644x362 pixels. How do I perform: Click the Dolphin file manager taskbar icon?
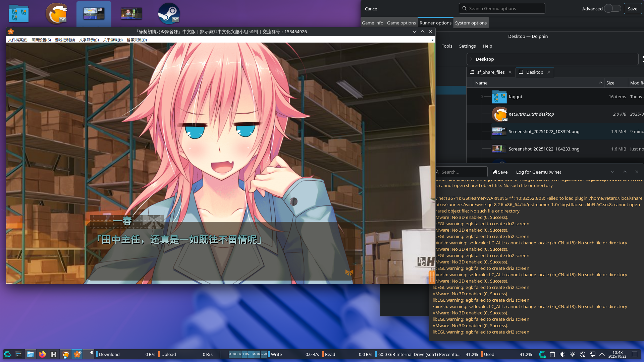click(31, 354)
